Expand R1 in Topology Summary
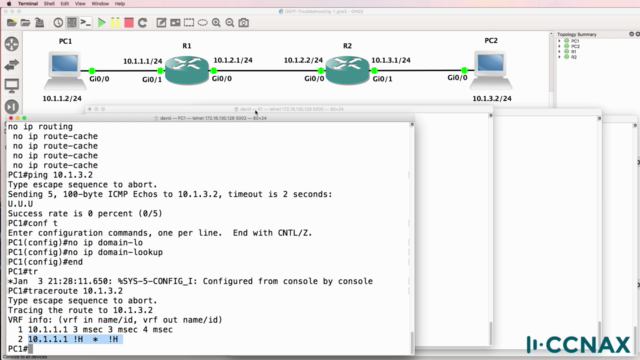The width and height of the screenshot is (640, 360). click(x=560, y=51)
